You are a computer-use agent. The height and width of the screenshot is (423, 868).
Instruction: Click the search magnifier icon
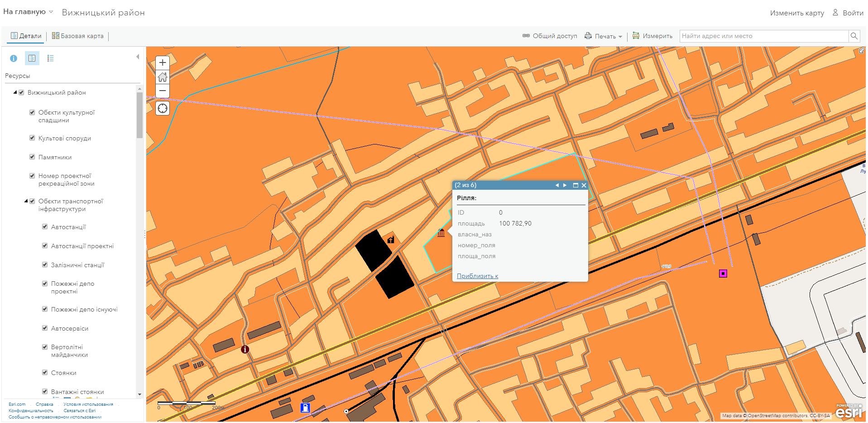click(854, 36)
